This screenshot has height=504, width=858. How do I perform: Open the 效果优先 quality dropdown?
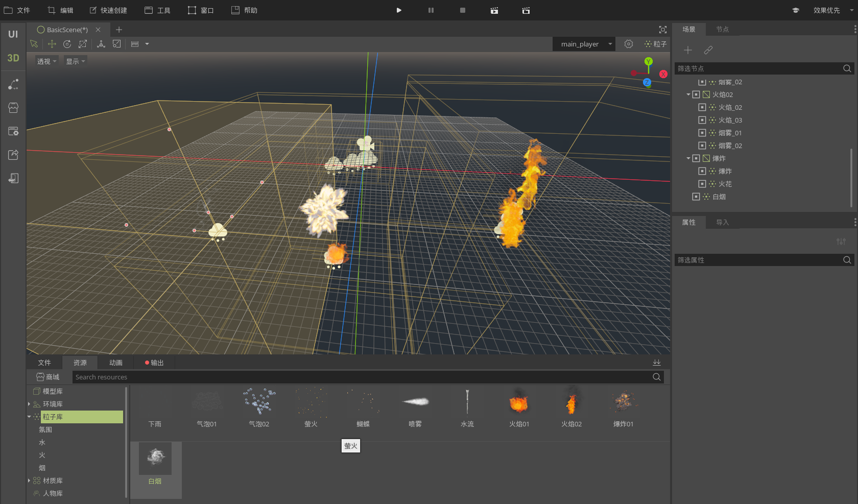click(x=832, y=10)
